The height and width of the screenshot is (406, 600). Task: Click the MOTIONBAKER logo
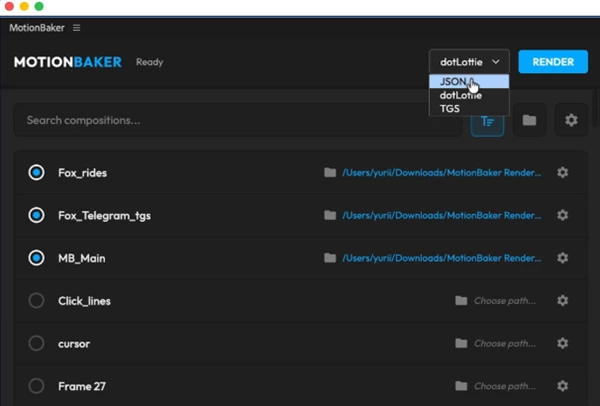pyautogui.click(x=68, y=62)
